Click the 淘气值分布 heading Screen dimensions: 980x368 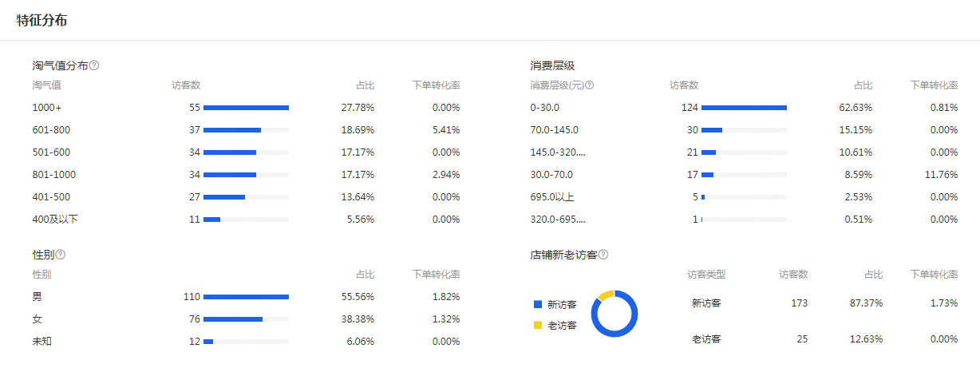click(60, 65)
